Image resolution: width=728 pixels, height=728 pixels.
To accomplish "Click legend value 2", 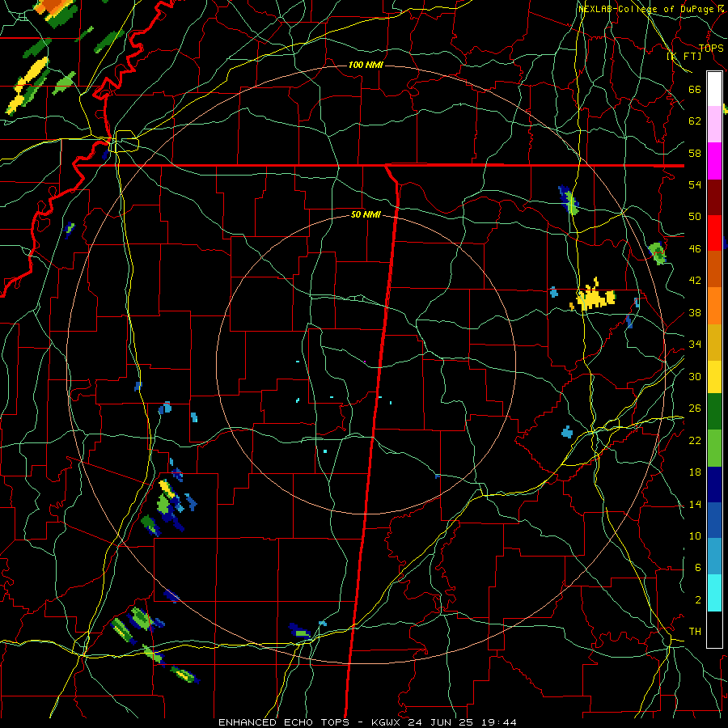I will [697, 599].
